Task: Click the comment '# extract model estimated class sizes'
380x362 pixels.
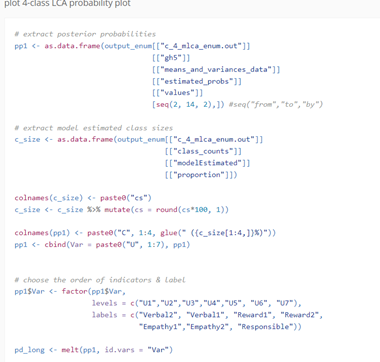Action: (x=94, y=128)
